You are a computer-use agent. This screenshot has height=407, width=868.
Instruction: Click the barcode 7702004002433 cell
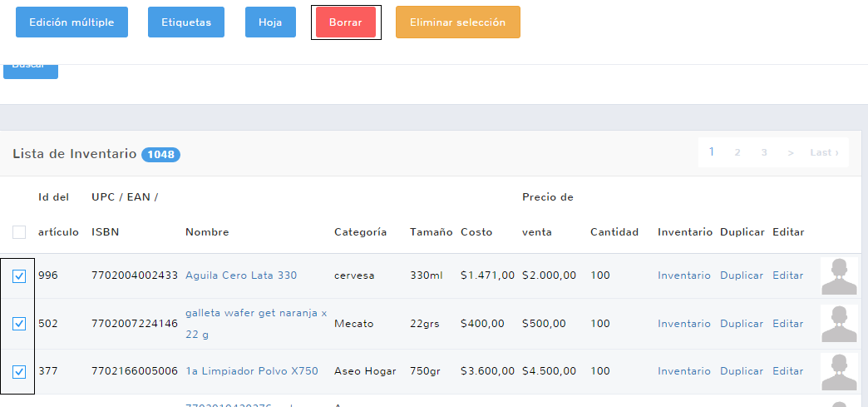[135, 275]
